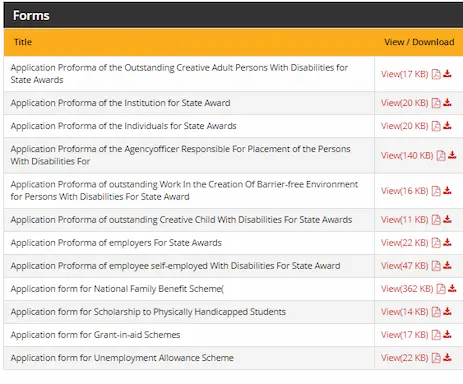The width and height of the screenshot is (463, 384).
Task: Click PDF icon for Unemployment Allowance Scheme
Action: click(436, 358)
